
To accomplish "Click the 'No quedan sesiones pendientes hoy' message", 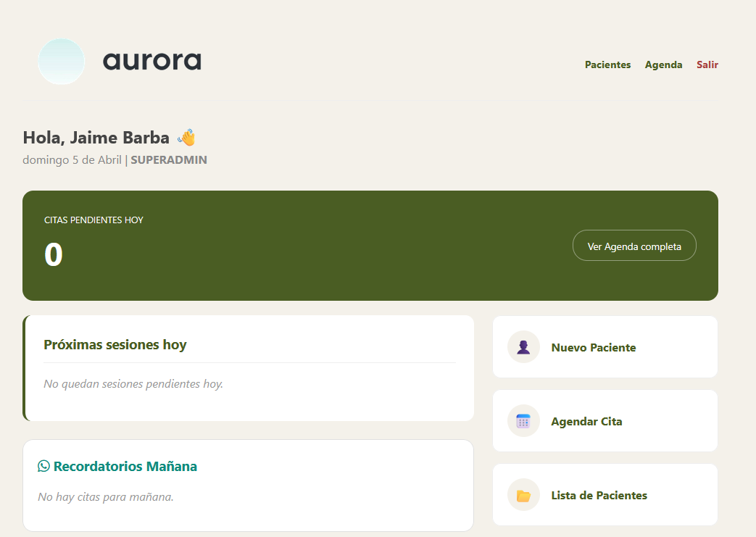I will tap(133, 383).
